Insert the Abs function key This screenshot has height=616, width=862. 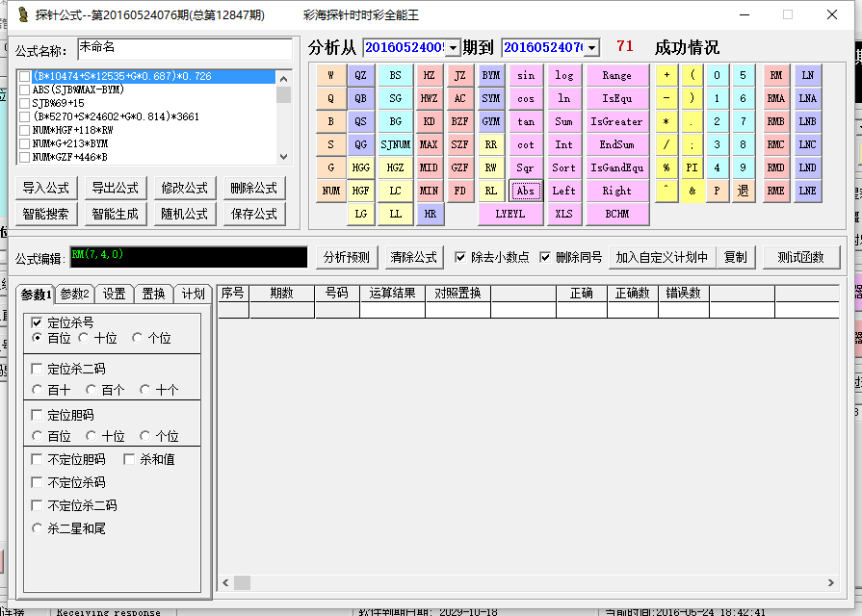pos(525,191)
